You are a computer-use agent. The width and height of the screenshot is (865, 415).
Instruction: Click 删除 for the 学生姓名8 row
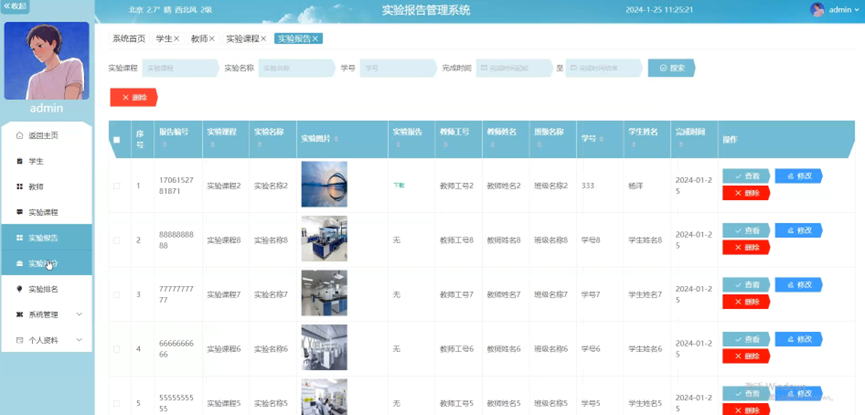(x=746, y=248)
